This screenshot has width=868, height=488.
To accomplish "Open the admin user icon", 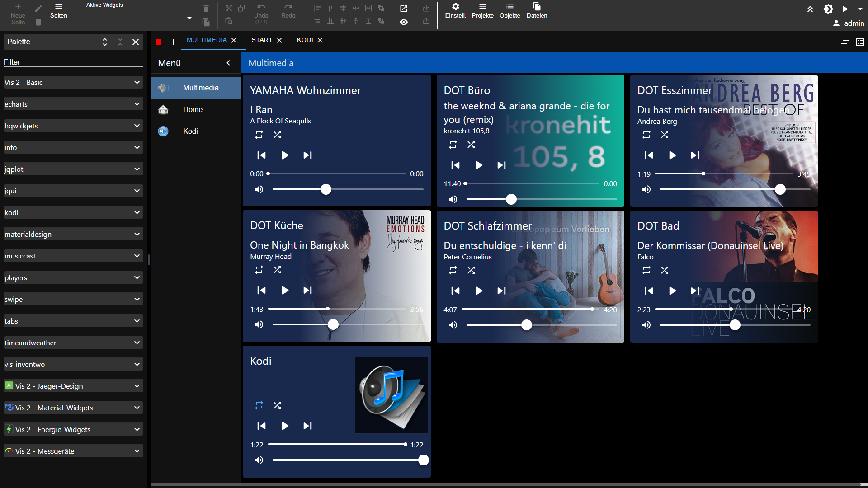I will [836, 23].
